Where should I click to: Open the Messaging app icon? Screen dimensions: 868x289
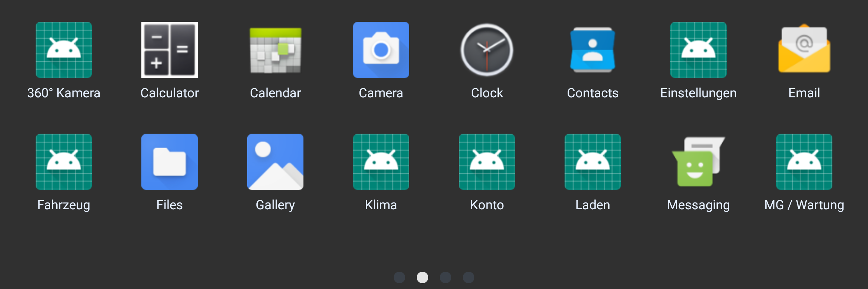pyautogui.click(x=698, y=162)
